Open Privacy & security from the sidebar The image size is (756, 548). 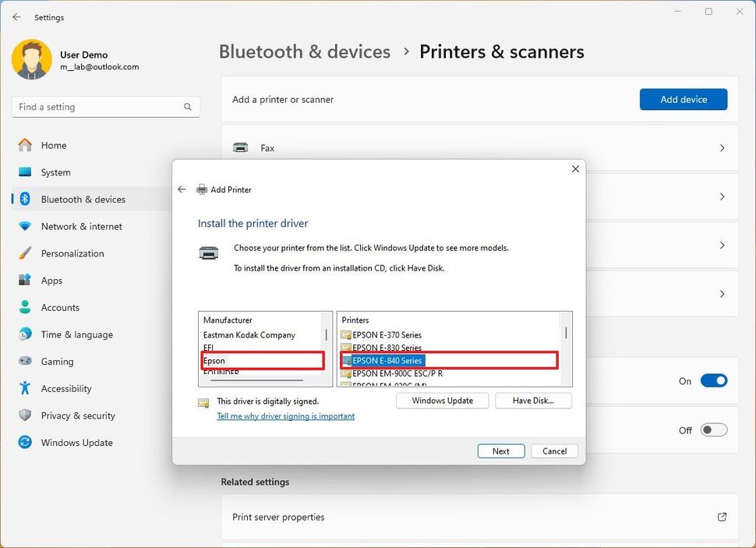click(x=24, y=415)
